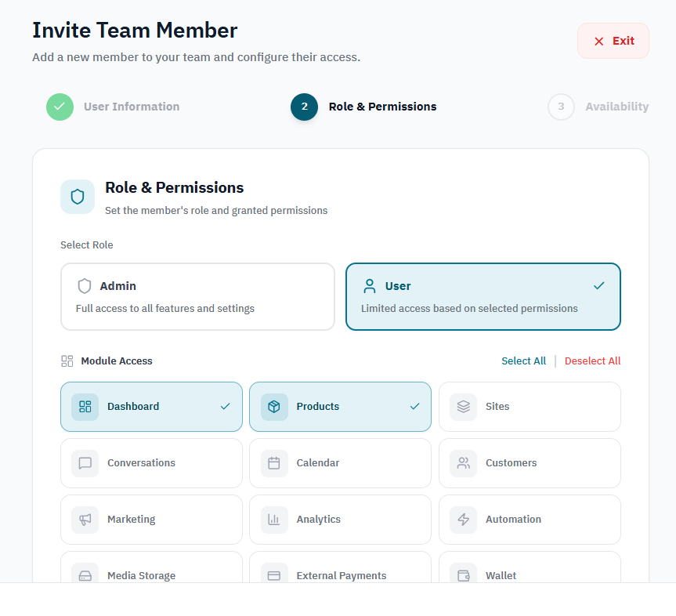Click the step 2 circle for Role & Permissions

tap(304, 107)
